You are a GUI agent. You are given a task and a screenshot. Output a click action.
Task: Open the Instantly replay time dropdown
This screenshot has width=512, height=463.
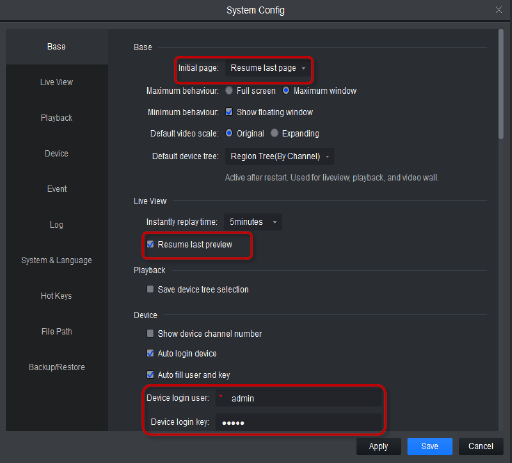253,222
